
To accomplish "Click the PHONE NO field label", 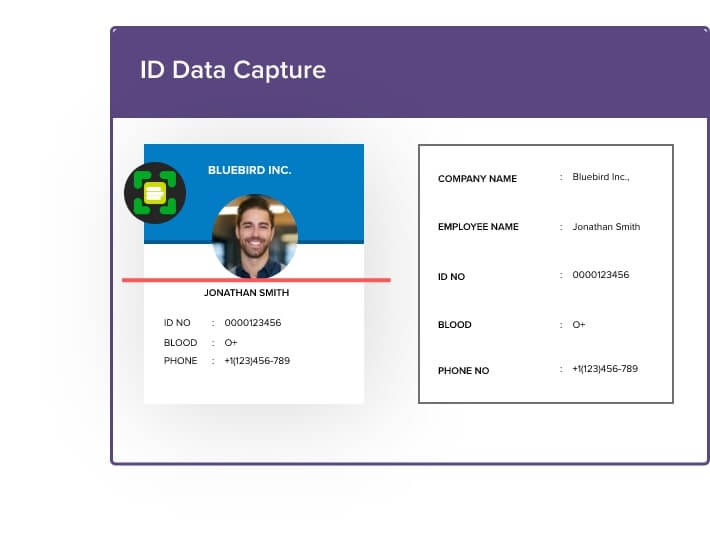I will pos(464,371).
